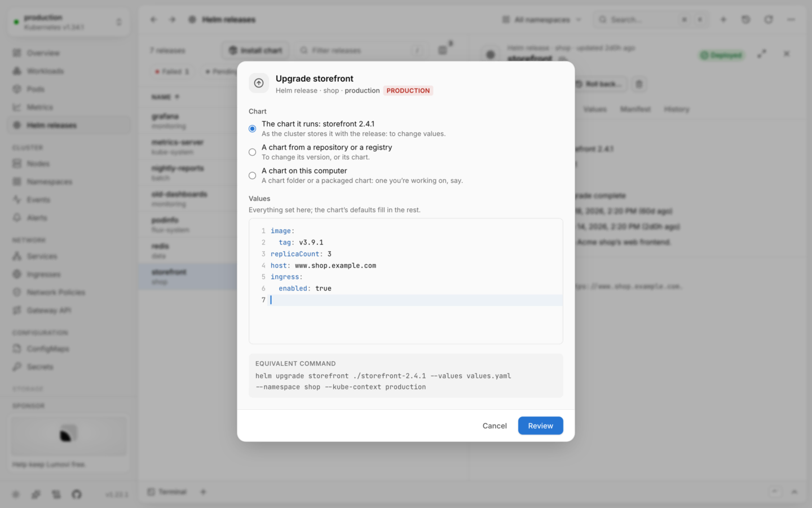Open the All namespaces dropdown
Image resolution: width=812 pixels, height=508 pixels.
[x=541, y=20]
